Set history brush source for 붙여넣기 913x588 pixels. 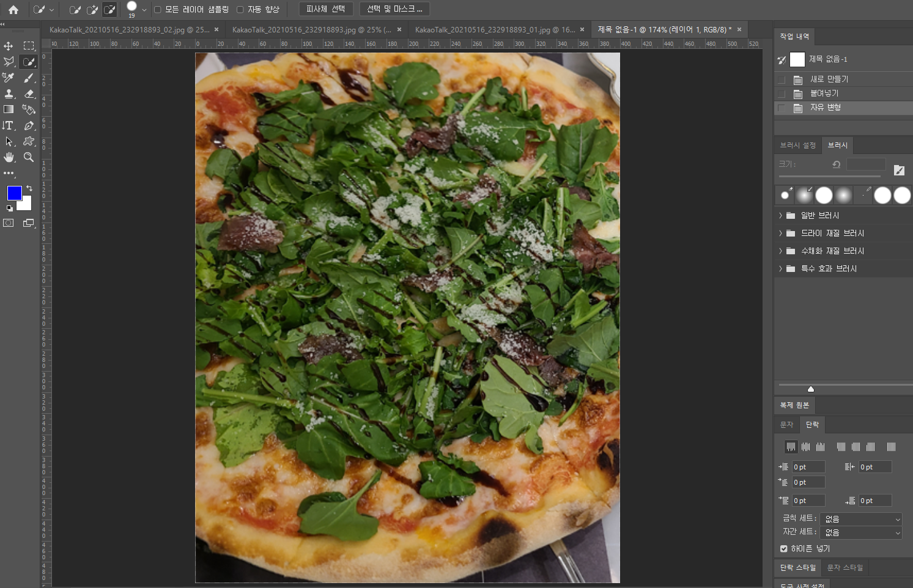[x=782, y=94]
